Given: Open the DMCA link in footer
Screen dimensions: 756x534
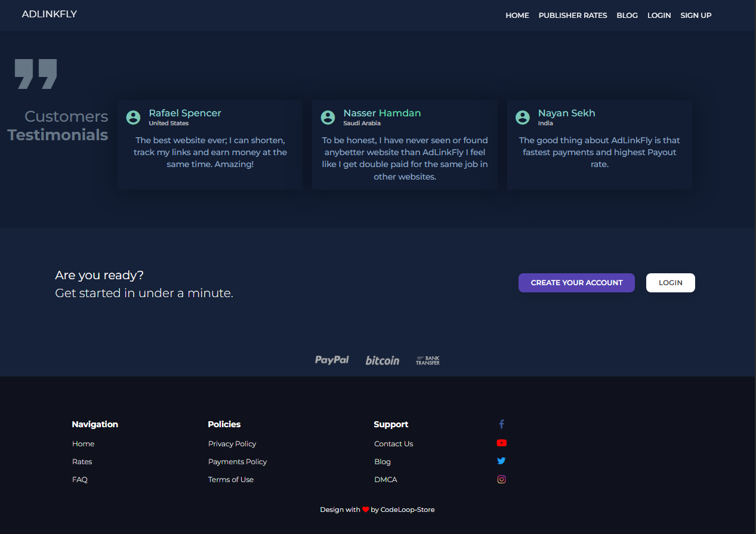Looking at the screenshot, I should click(x=385, y=480).
